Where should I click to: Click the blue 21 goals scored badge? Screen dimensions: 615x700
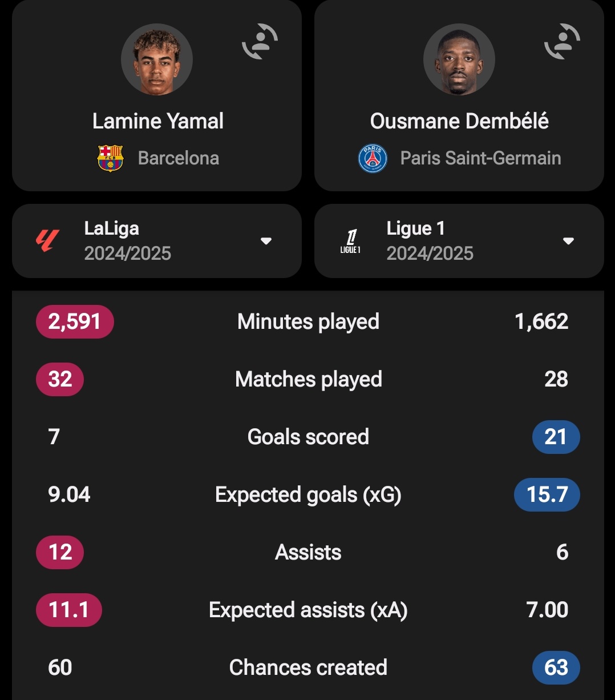(556, 437)
